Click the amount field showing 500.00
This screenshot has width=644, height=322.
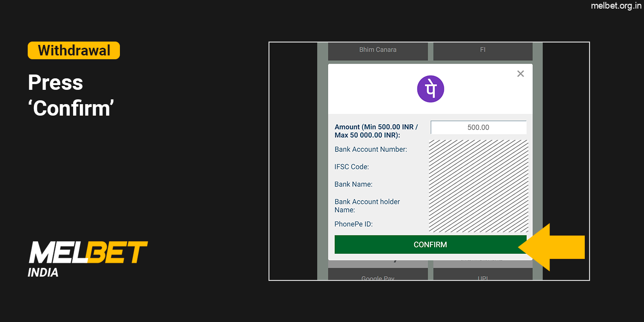tap(478, 127)
